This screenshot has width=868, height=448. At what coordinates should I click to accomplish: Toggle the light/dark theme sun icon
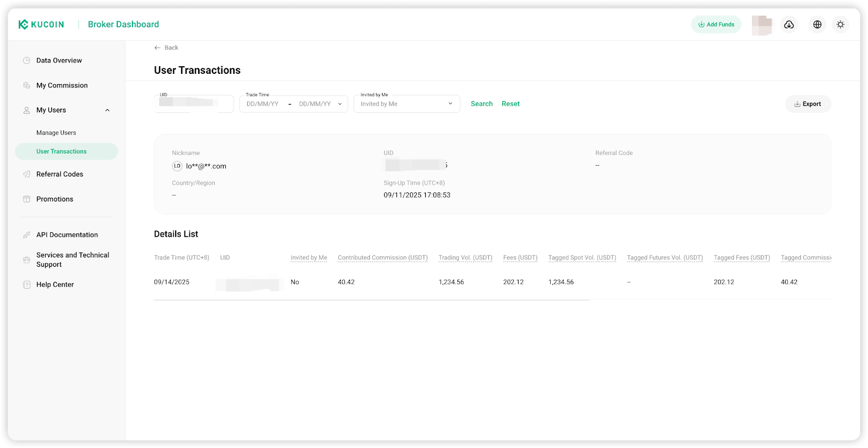pos(840,24)
